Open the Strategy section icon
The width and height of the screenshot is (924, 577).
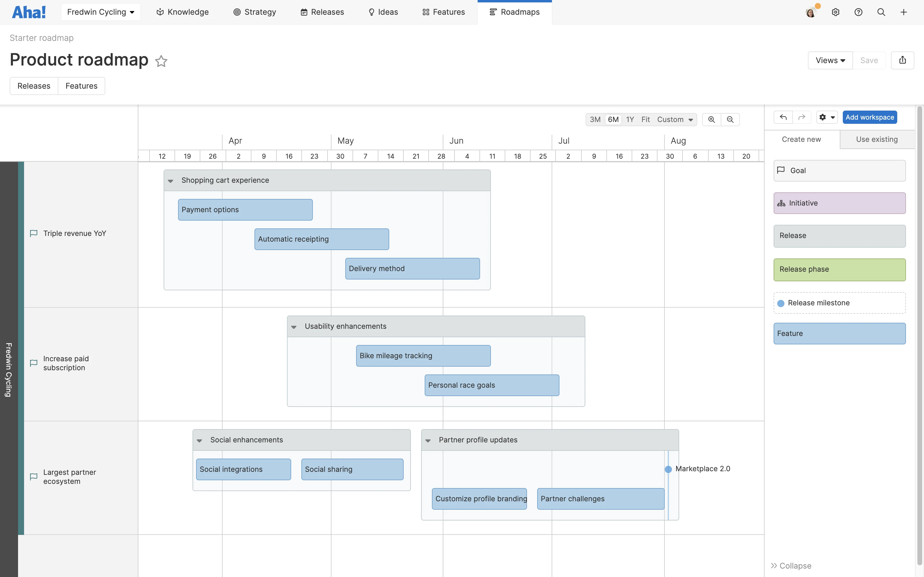point(237,12)
